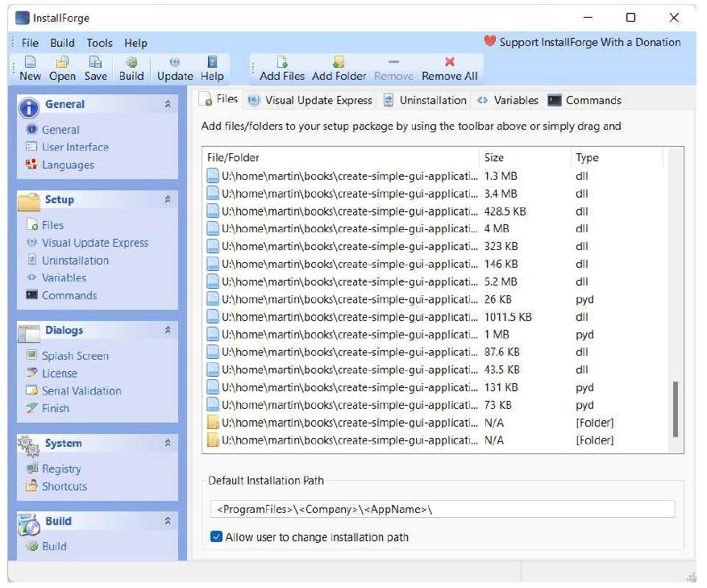
Task: Click the Remove All red X icon
Action: coord(450,63)
